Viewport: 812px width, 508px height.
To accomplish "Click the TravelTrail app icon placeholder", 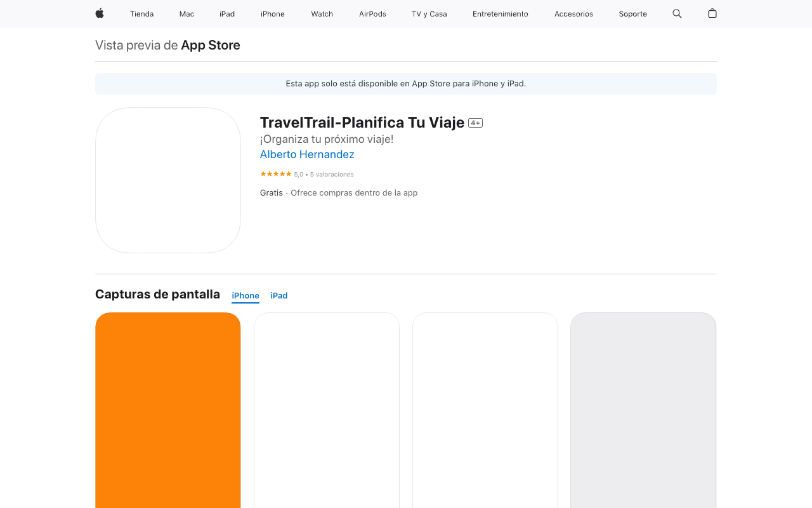I will point(168,180).
